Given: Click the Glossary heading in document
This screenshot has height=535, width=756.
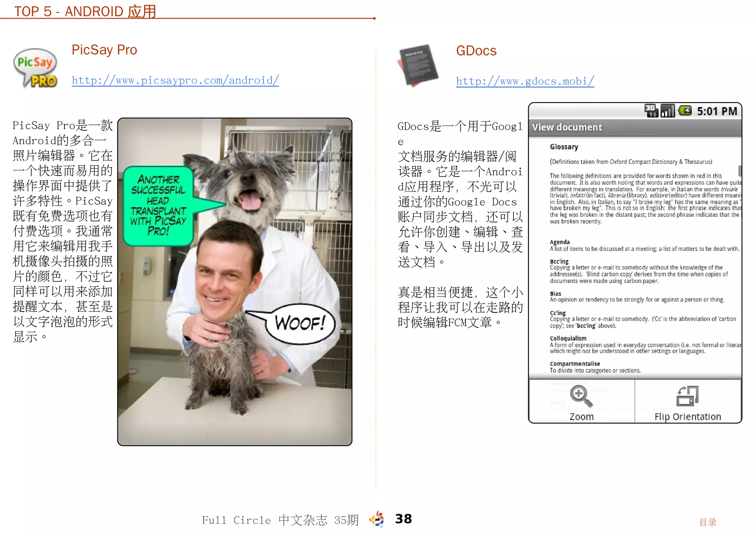Looking at the screenshot, I should coord(564,147).
